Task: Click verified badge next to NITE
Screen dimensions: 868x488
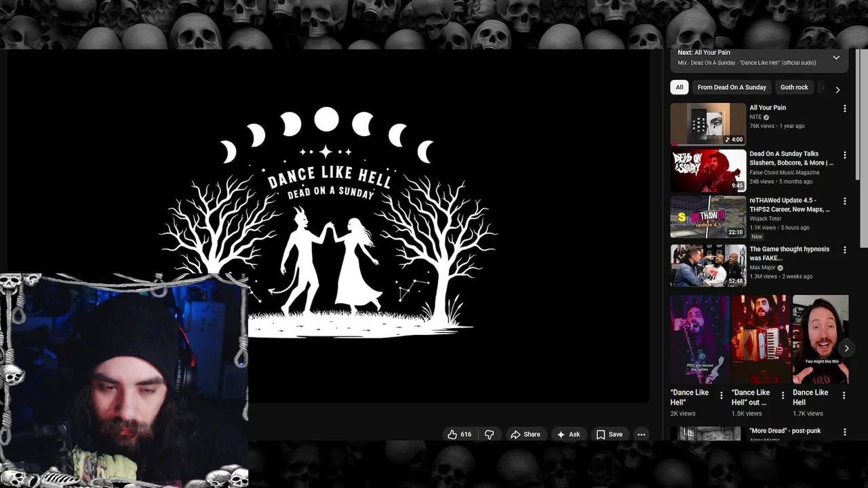Action: click(x=766, y=117)
